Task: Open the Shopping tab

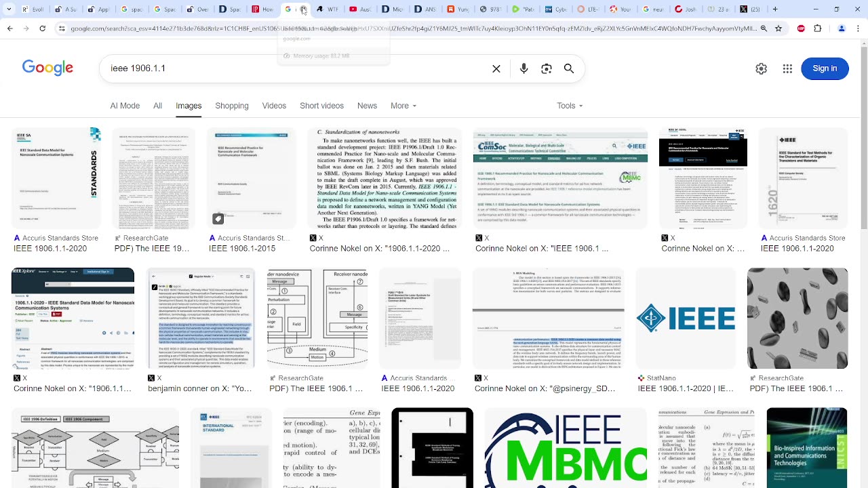Action: [x=232, y=106]
